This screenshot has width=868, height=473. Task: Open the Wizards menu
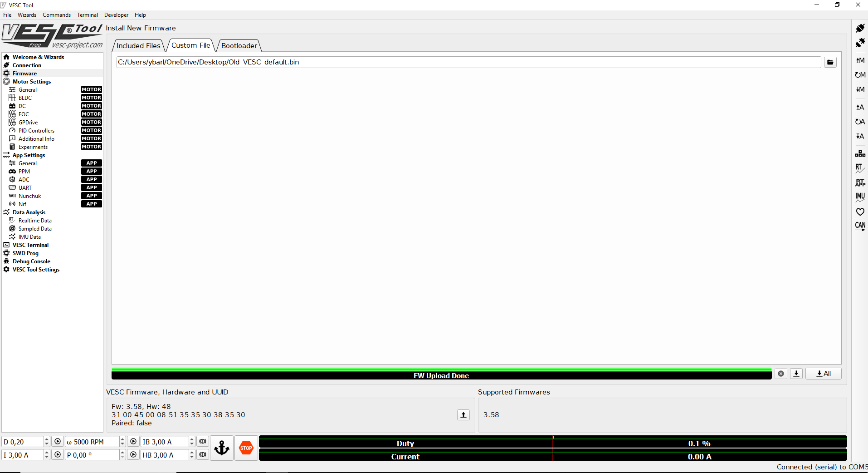tap(27, 15)
